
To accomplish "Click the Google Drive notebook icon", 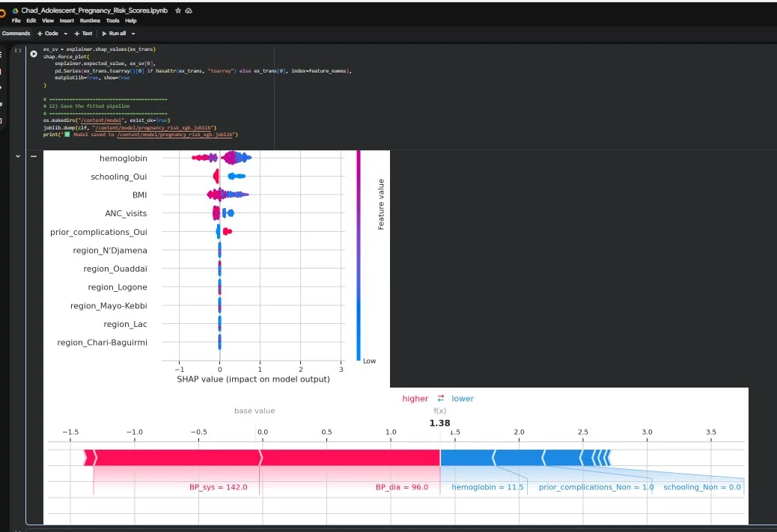I will (x=15, y=11).
